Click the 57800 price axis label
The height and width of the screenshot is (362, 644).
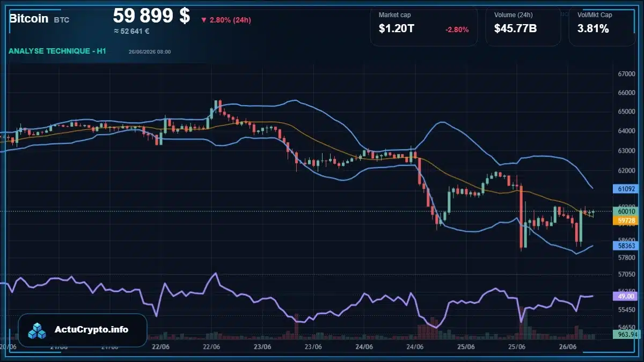[x=626, y=257]
